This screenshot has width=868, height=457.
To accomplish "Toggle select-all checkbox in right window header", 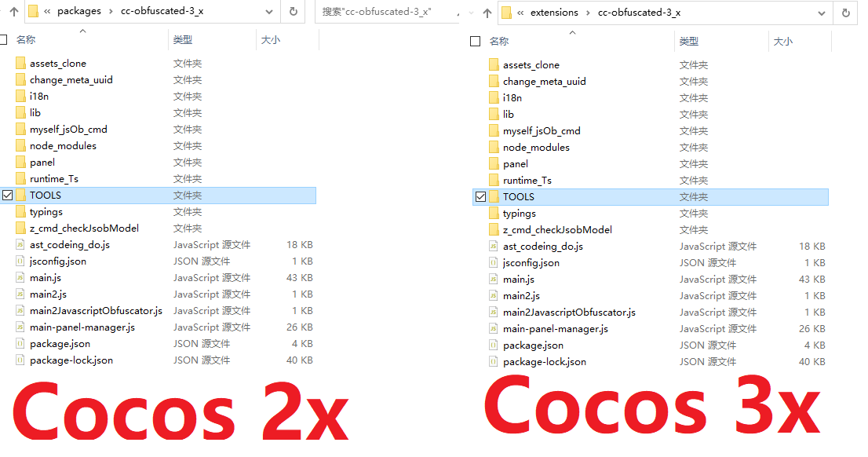I will 475,42.
